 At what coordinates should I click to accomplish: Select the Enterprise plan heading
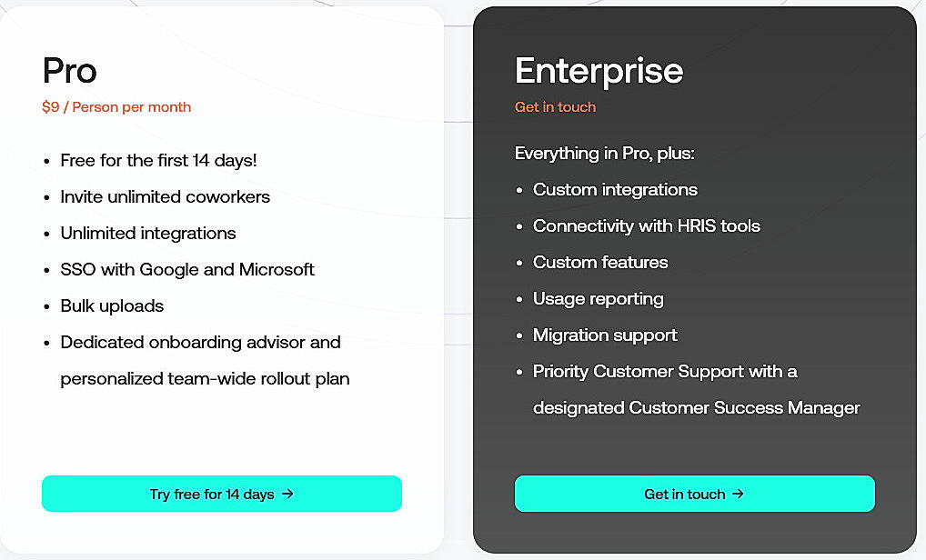(599, 71)
